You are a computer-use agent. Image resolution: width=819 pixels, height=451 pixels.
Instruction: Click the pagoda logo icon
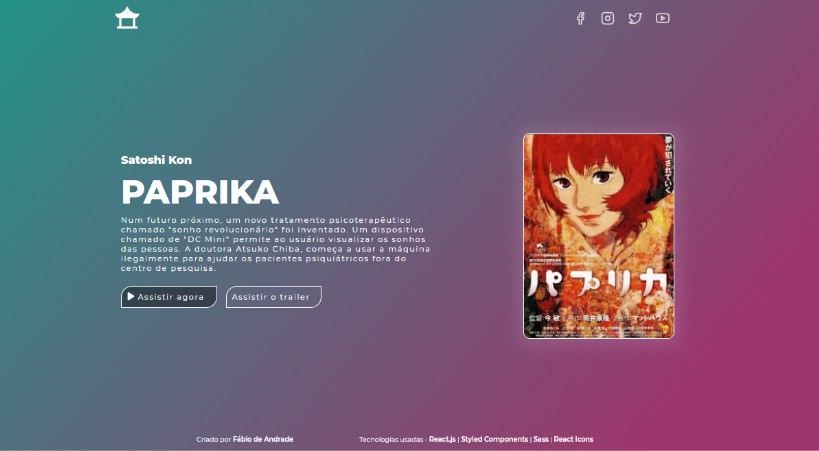(x=127, y=18)
